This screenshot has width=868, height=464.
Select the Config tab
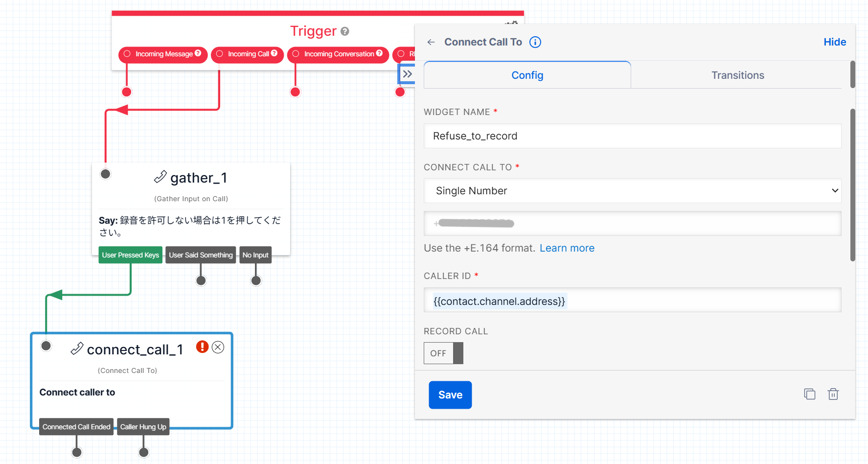pyautogui.click(x=527, y=75)
